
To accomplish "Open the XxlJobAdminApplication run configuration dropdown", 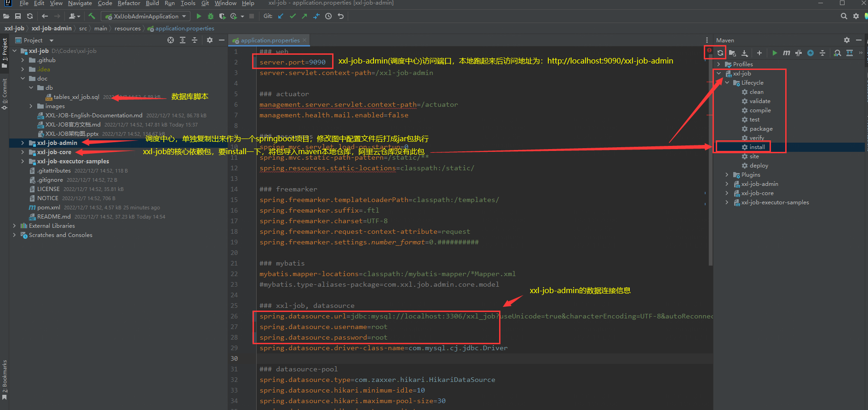I will 146,16.
